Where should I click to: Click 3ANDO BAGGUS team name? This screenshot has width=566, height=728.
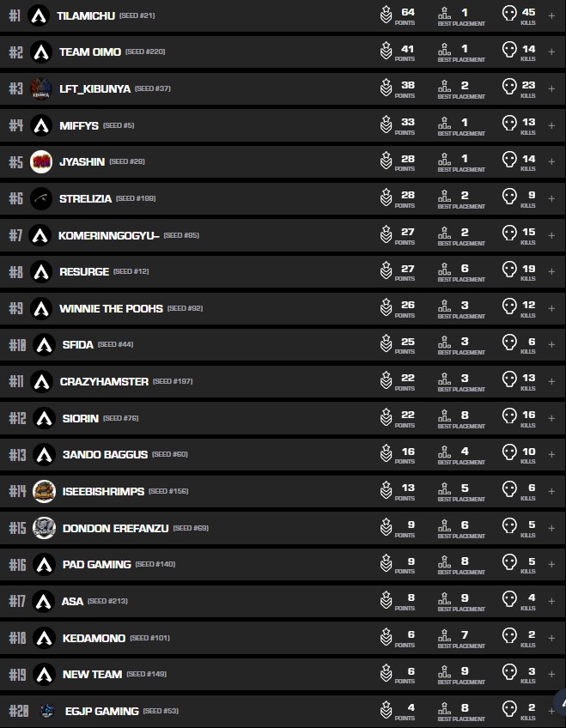tap(105, 454)
